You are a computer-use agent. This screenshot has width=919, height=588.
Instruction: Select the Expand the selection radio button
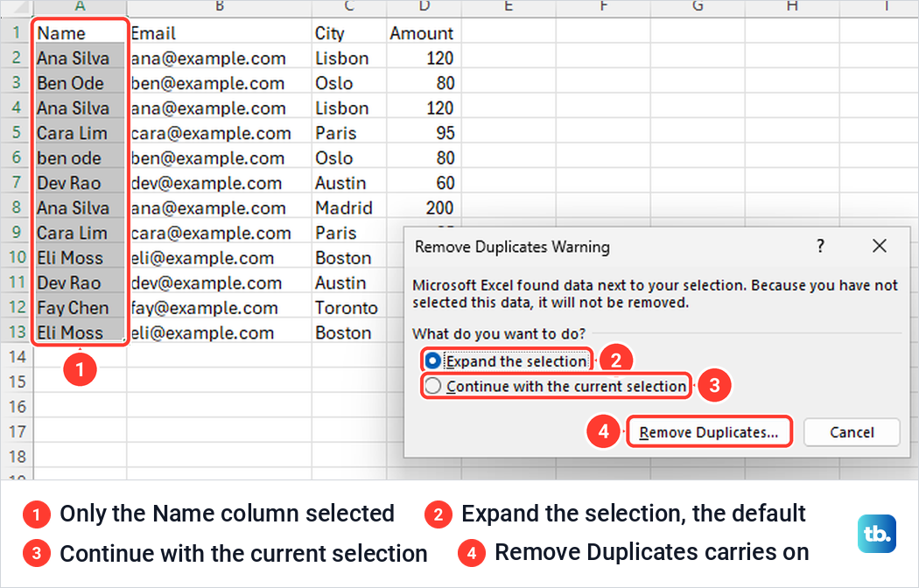tap(432, 360)
